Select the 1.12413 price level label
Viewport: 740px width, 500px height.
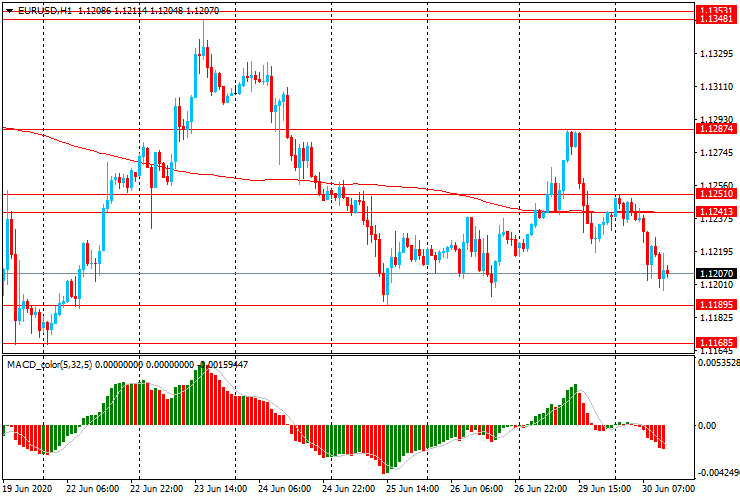pyautogui.click(x=716, y=212)
